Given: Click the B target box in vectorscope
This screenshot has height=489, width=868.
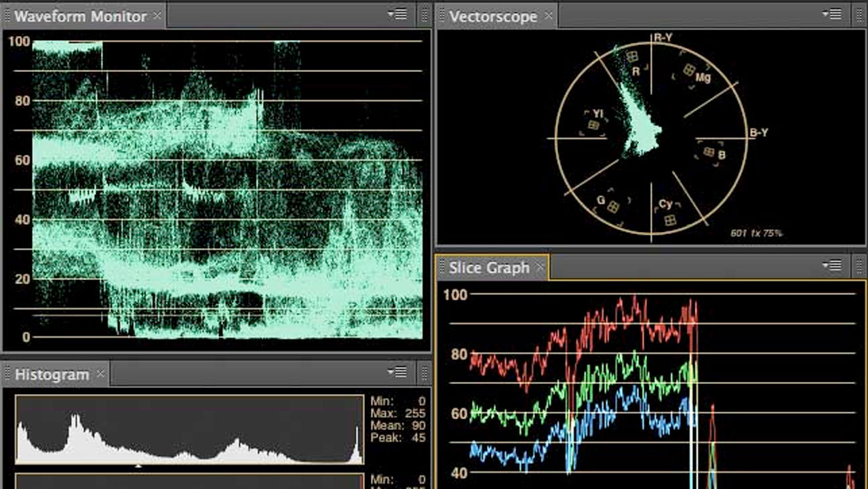Looking at the screenshot, I should (709, 152).
